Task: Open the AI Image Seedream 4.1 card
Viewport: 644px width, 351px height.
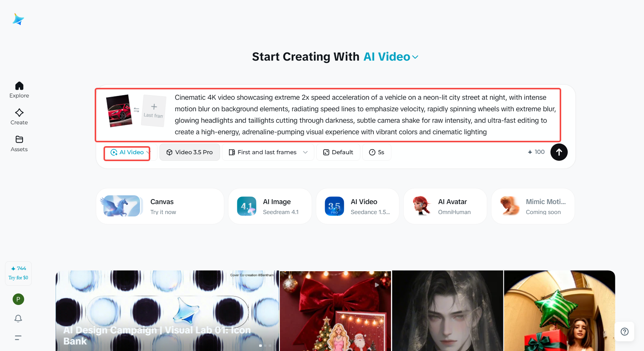Action: click(270, 206)
